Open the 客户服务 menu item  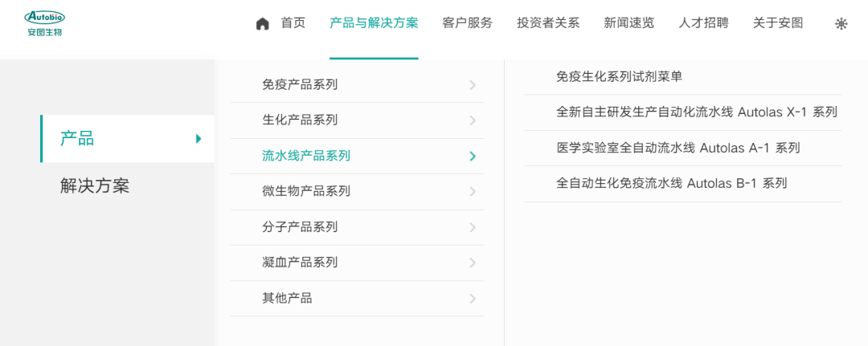click(467, 23)
